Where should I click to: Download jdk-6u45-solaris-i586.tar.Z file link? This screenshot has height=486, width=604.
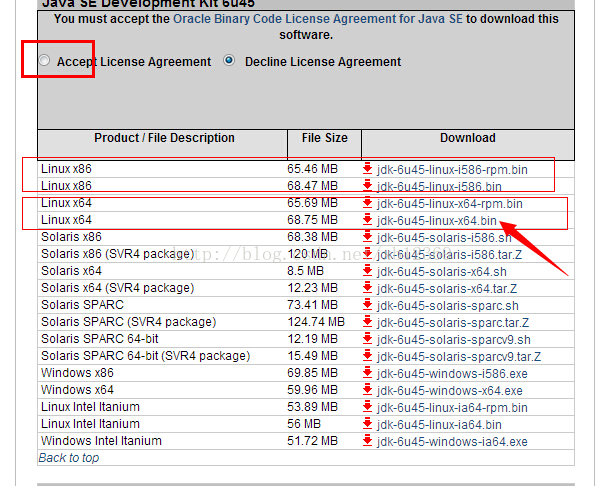[450, 255]
